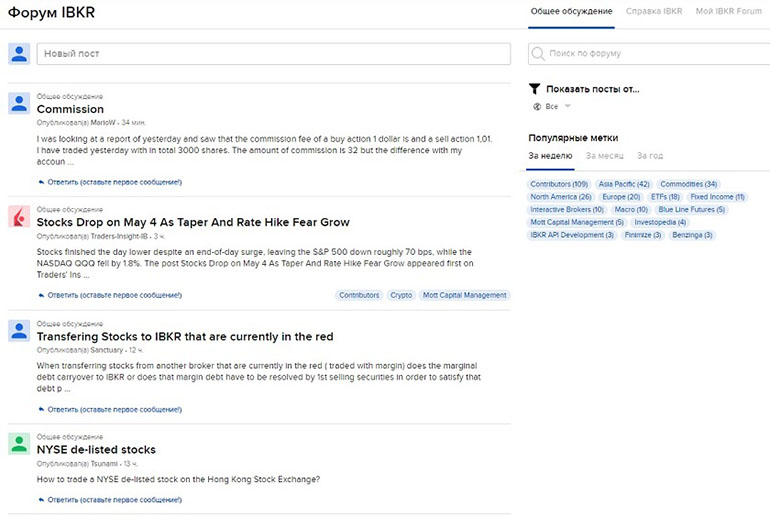Click Ответить under the Commission post
The image size is (770, 517).
pyautogui.click(x=114, y=182)
